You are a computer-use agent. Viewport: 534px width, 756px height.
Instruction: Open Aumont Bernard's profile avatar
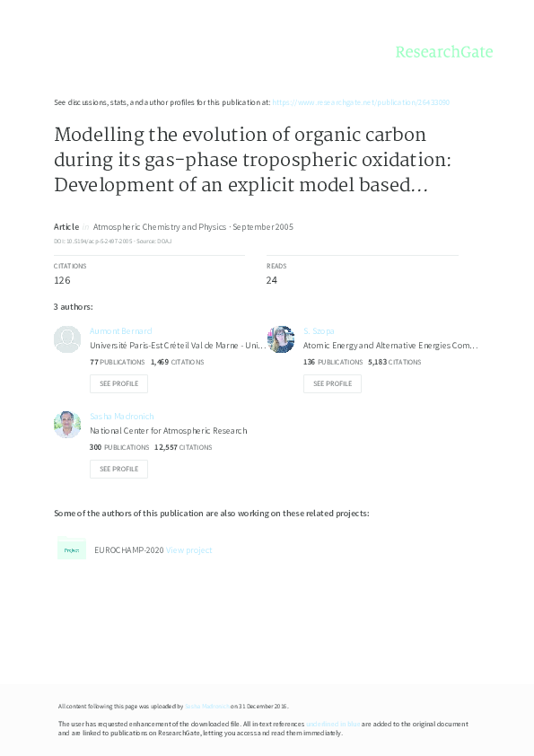[67, 339]
